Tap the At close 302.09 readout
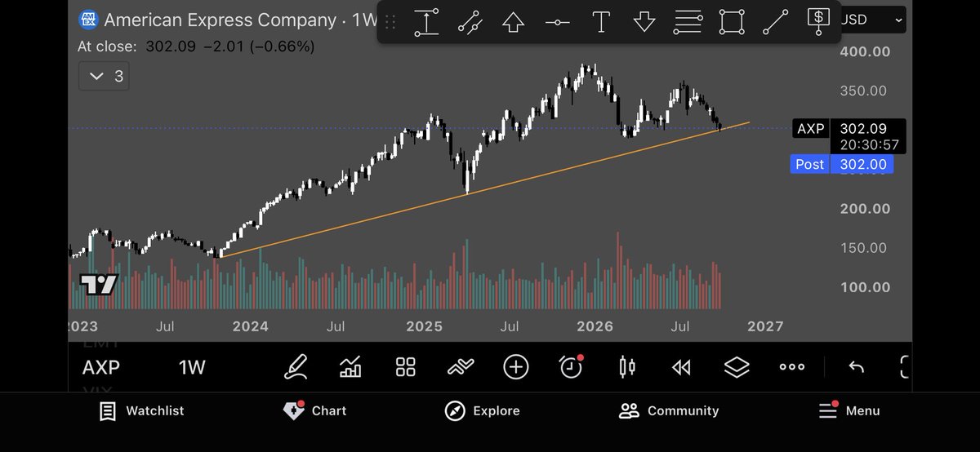 coord(196,47)
